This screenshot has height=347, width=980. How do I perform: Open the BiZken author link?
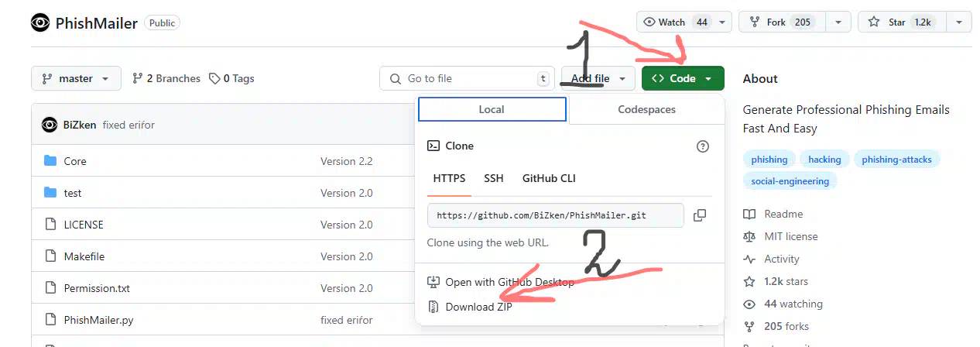(x=80, y=125)
